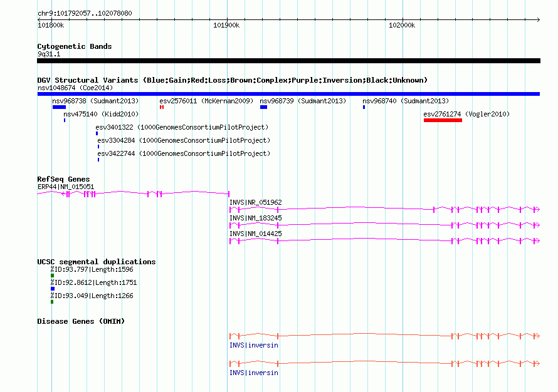The width and height of the screenshot is (558, 392).
Task: Select the blue nsv968738 variant bar
Action: click(59, 107)
